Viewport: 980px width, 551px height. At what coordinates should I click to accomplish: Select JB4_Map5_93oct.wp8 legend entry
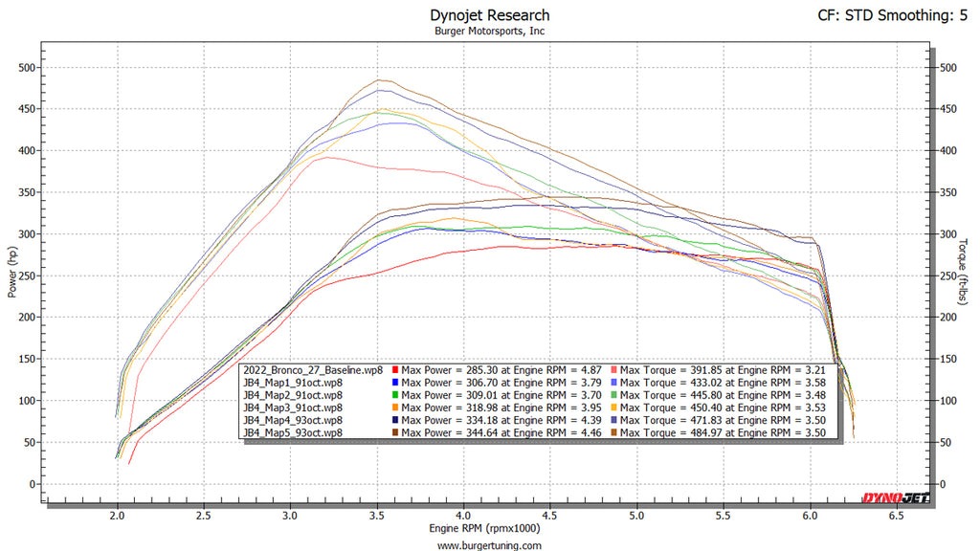[290, 432]
